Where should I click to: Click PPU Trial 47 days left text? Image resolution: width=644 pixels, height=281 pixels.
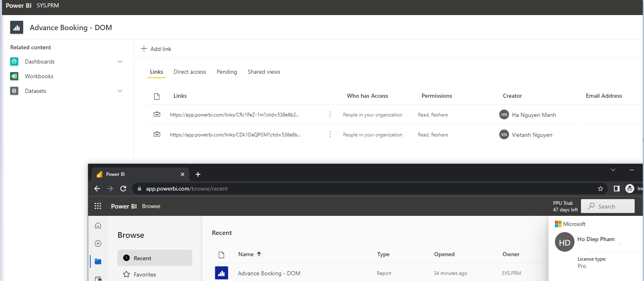(x=565, y=206)
